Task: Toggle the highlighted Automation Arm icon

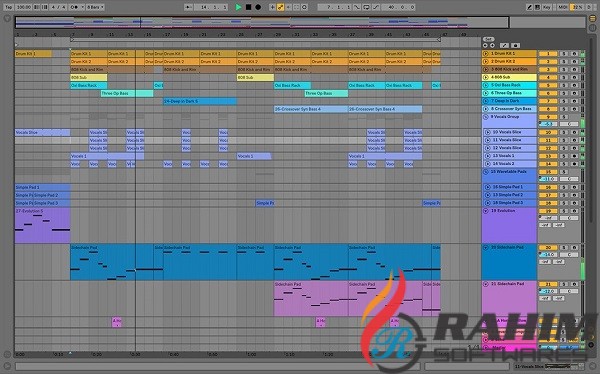Action: (280, 7)
